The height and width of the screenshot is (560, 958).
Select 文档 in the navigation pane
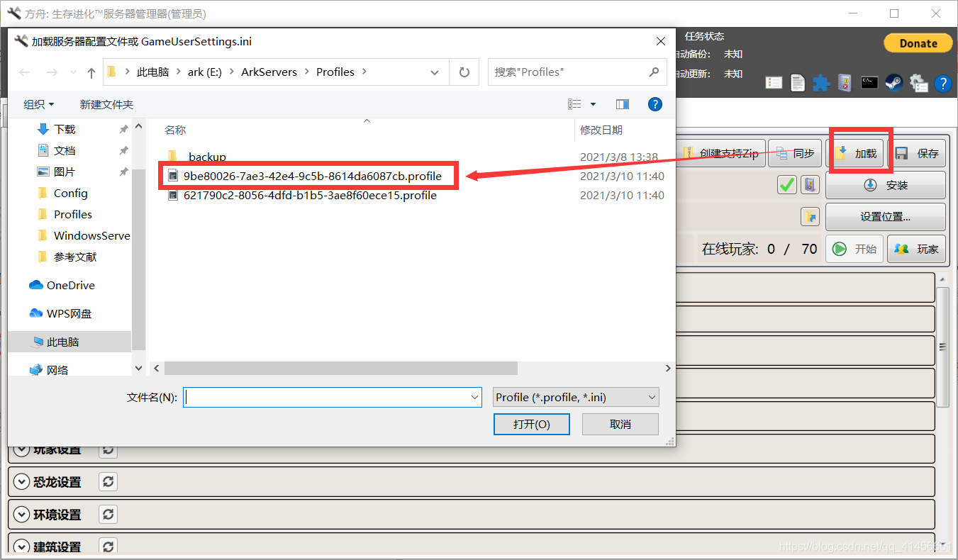coord(65,150)
